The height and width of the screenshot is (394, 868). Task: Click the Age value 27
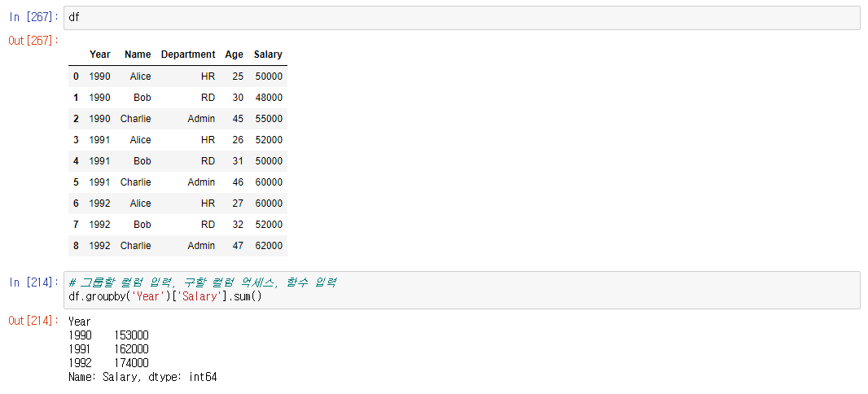tap(238, 203)
